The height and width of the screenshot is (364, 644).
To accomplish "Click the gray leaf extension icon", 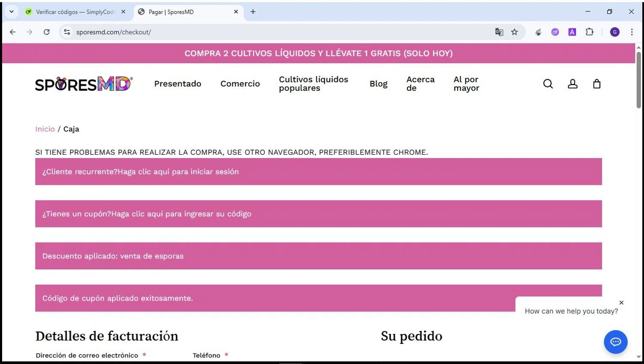I will click(x=538, y=32).
